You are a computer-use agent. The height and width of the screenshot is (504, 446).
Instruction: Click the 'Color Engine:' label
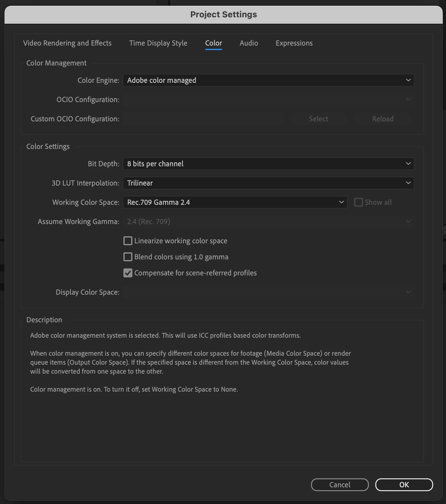98,80
